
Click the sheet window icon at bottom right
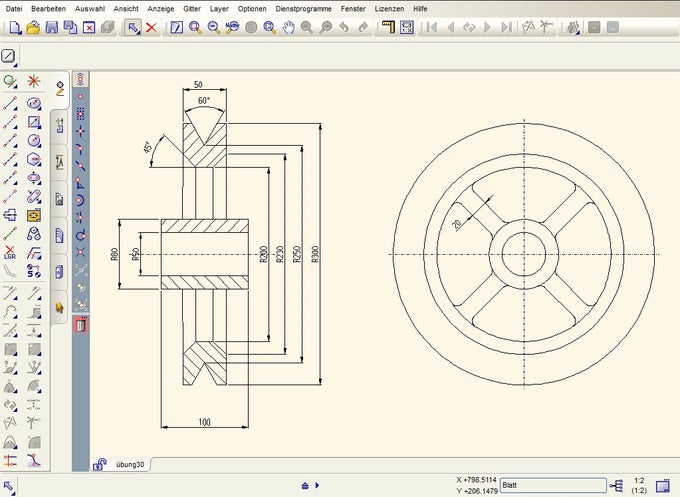[663, 485]
